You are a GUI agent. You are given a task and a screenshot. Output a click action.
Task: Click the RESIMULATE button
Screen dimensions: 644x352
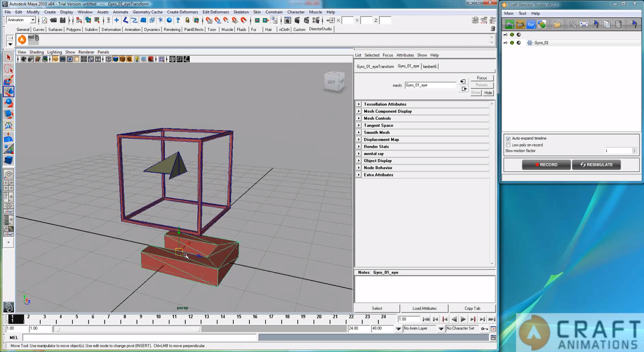pyautogui.click(x=596, y=165)
